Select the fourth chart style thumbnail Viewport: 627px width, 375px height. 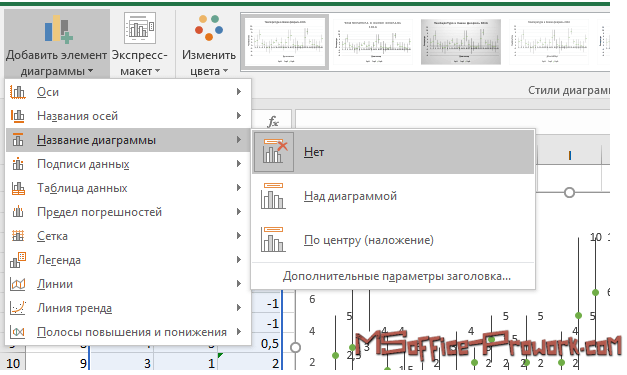549,42
